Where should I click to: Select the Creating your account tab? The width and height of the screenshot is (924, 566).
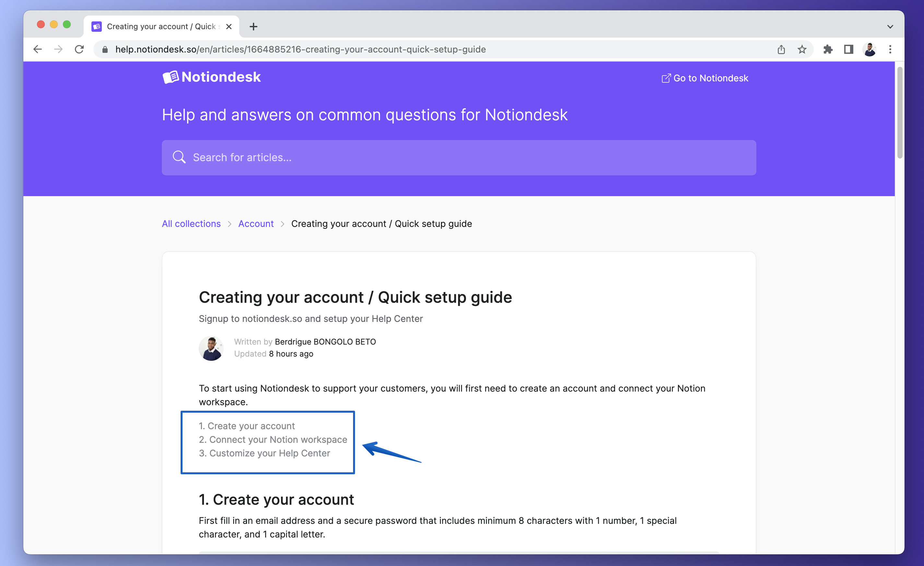pos(161,27)
